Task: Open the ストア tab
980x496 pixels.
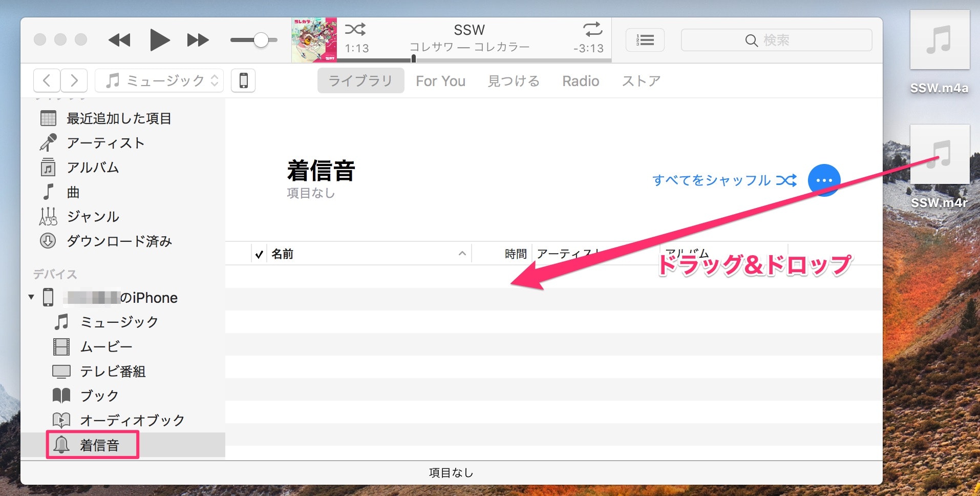Action: 641,81
